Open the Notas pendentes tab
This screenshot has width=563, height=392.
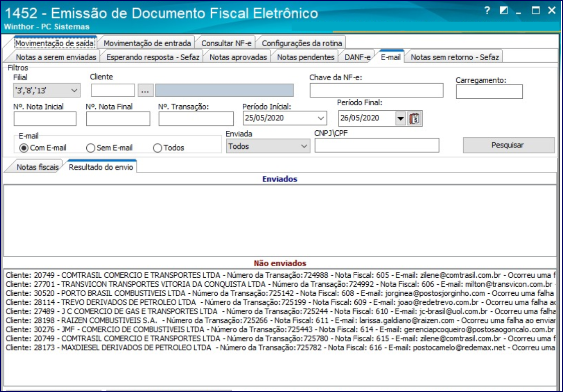[306, 57]
